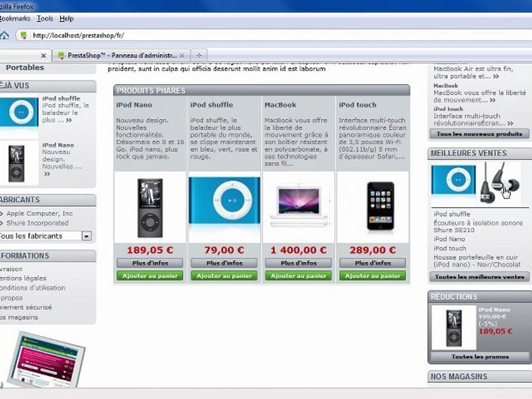Click Shure Incorporated manufacturer link
Screen dimensions: 532x399
coord(37,223)
